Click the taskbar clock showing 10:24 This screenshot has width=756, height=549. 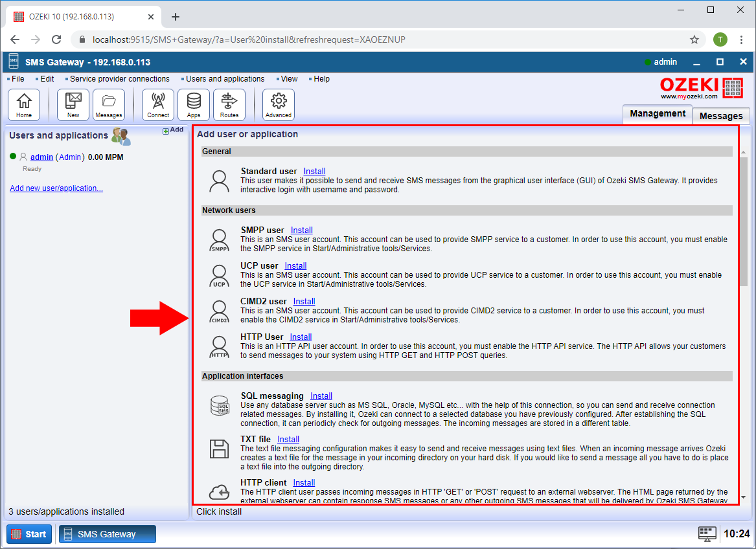(x=737, y=534)
